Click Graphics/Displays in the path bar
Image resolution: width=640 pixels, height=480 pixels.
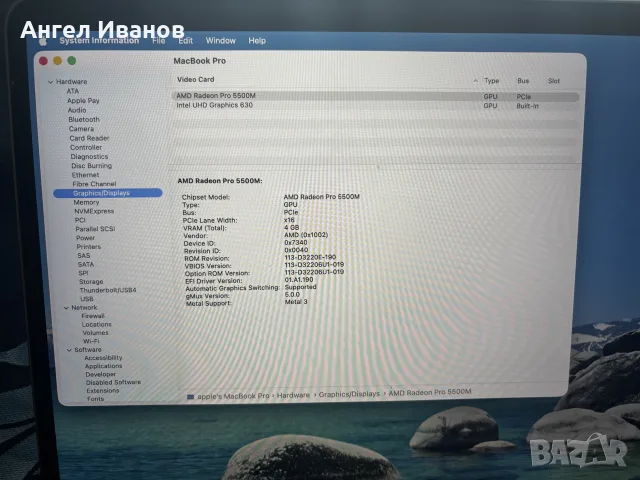pyautogui.click(x=349, y=394)
